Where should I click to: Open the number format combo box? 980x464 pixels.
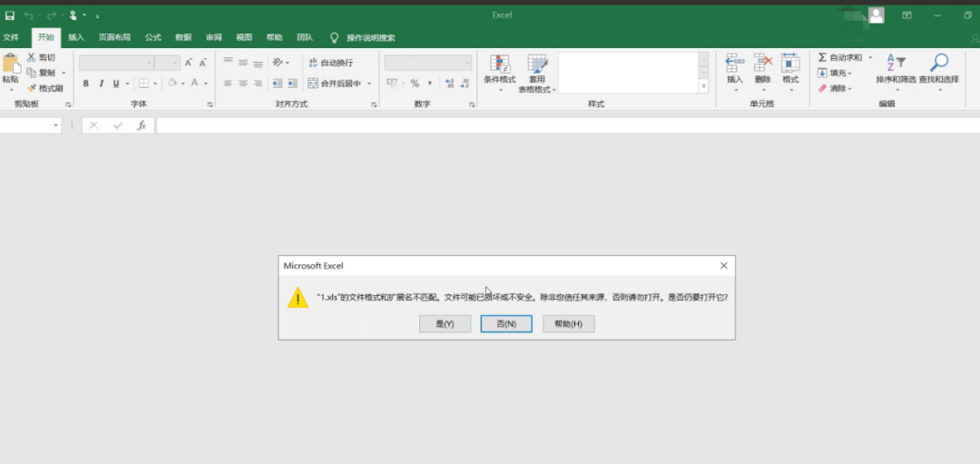tap(428, 63)
